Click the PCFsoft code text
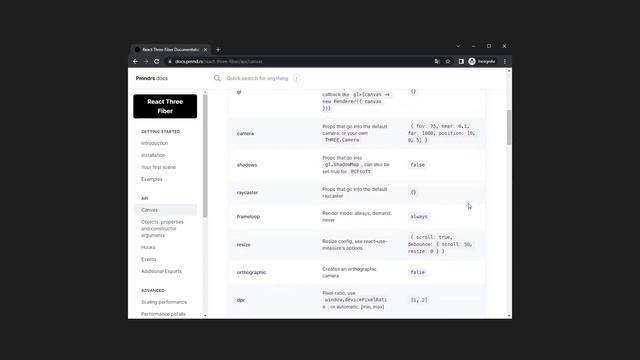 click(x=361, y=171)
